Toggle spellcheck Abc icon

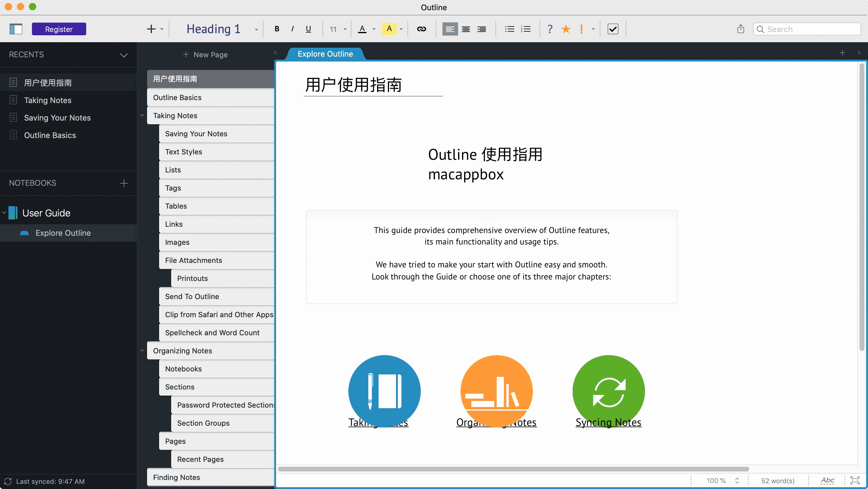pyautogui.click(x=828, y=481)
